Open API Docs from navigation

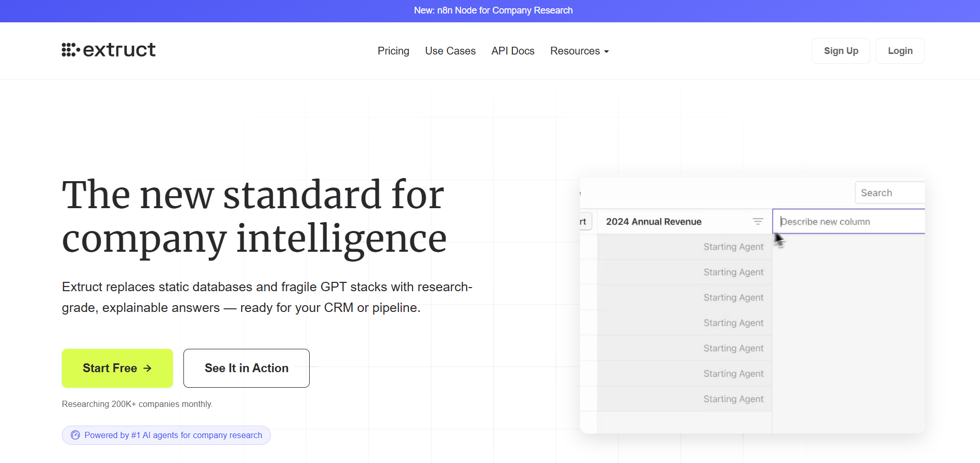pyautogui.click(x=512, y=51)
